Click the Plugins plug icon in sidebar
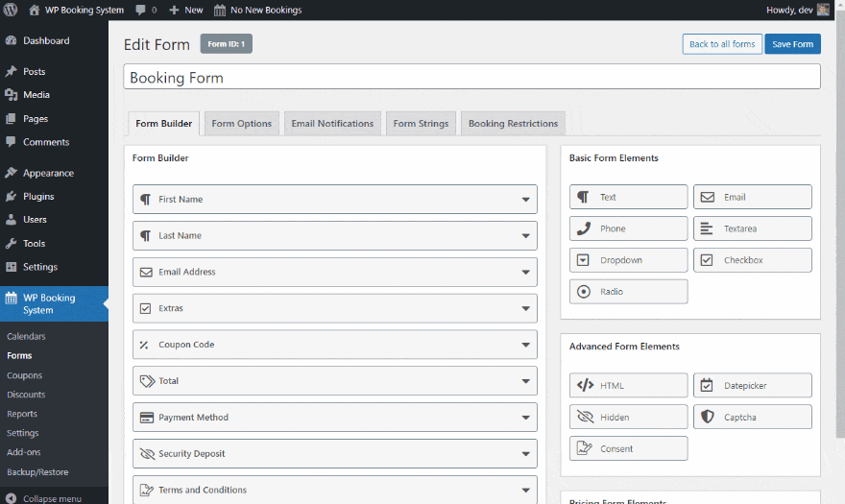 (x=12, y=197)
